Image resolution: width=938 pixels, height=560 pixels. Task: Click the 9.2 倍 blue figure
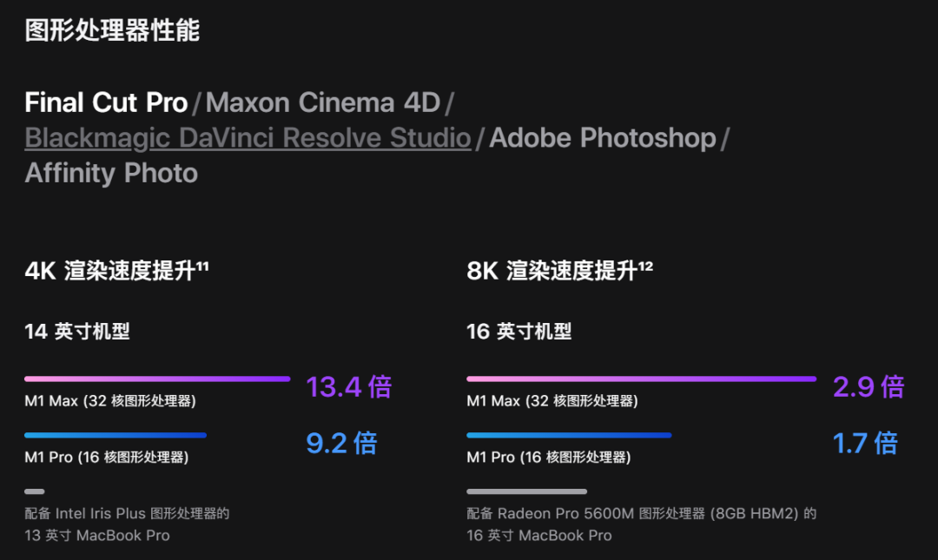pyautogui.click(x=341, y=444)
